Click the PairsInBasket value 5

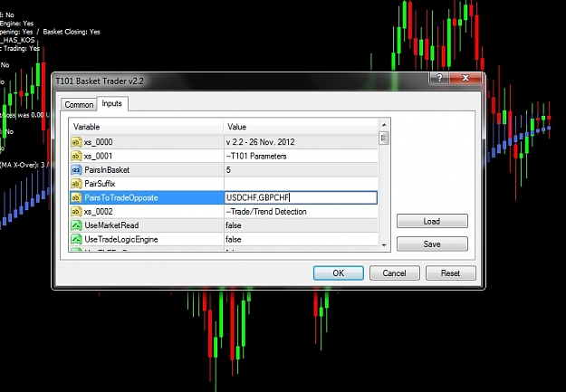[x=228, y=170]
